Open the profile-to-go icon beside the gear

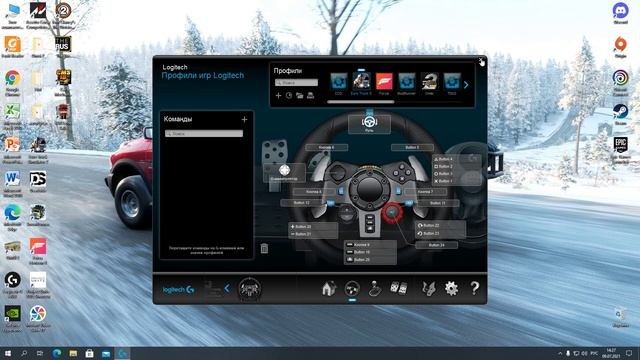tap(429, 289)
